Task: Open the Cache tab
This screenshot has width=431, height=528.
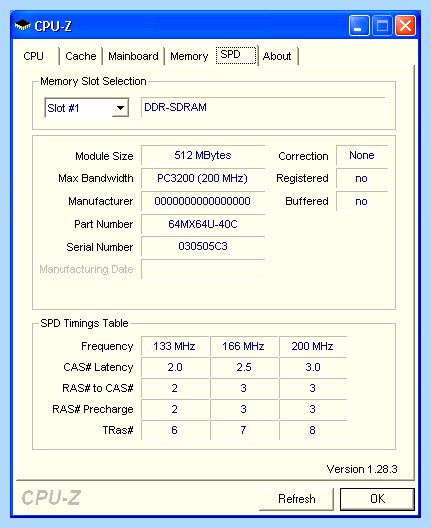Action: pyautogui.click(x=81, y=56)
